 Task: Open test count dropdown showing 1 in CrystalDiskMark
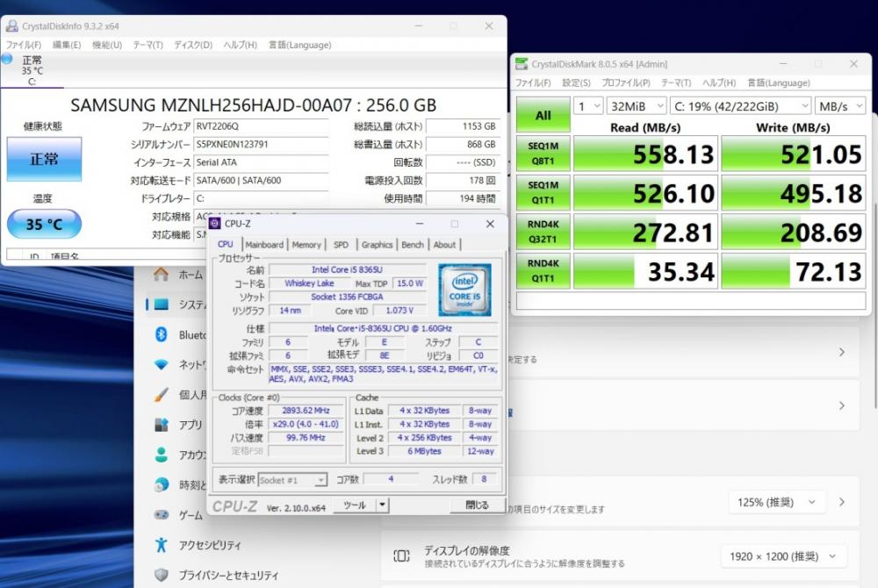click(x=588, y=105)
